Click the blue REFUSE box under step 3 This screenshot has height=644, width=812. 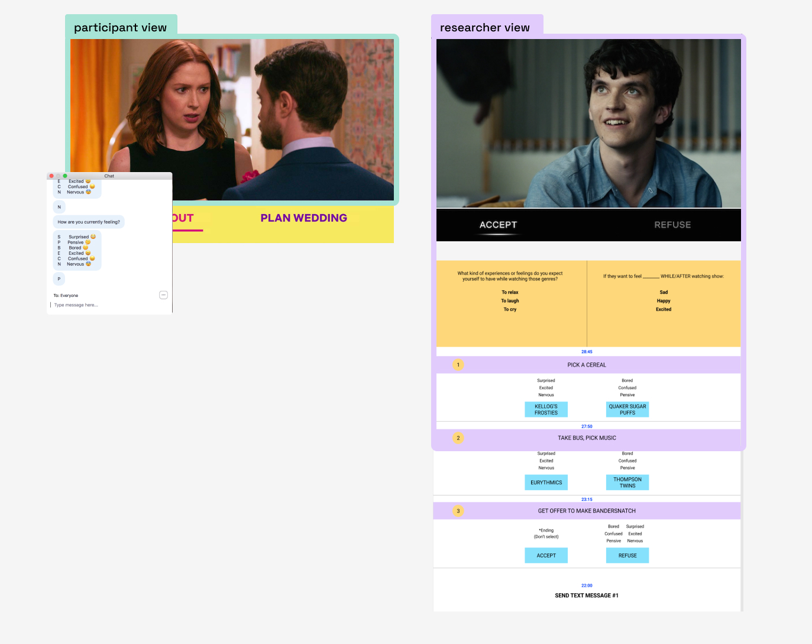627,555
